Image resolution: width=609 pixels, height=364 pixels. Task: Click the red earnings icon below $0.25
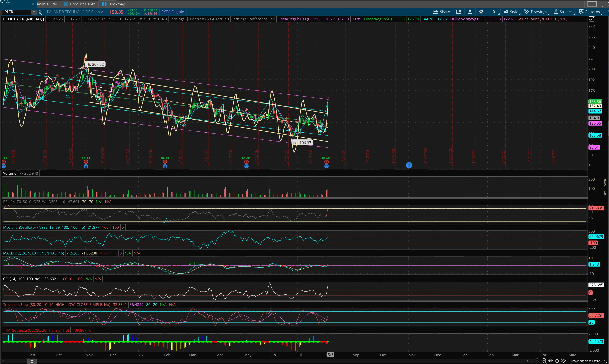tap(165, 162)
